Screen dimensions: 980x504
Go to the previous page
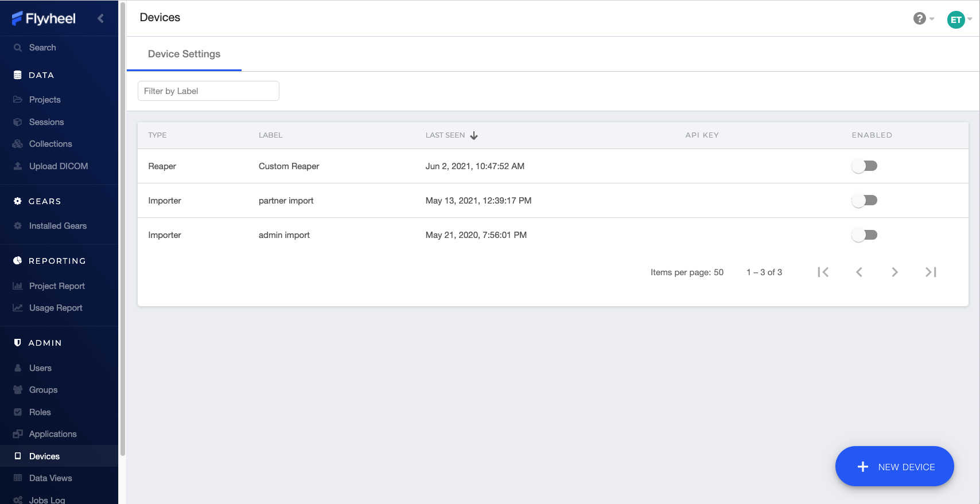click(x=859, y=272)
